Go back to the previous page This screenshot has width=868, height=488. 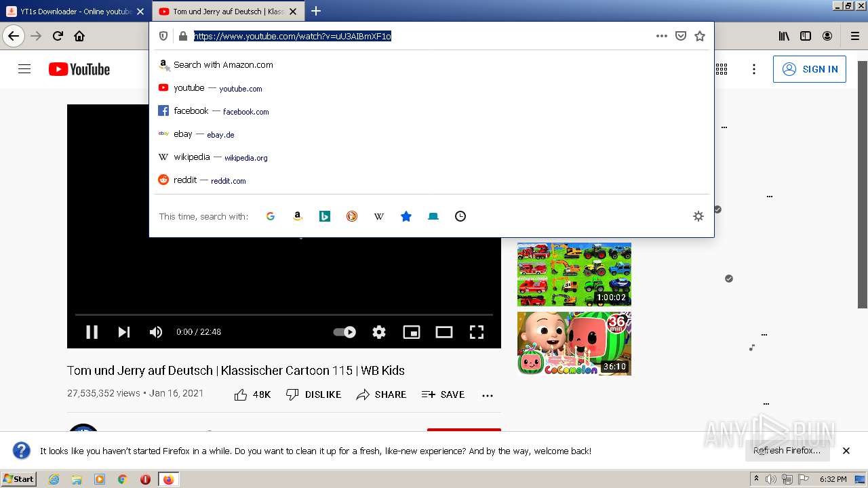(x=14, y=36)
